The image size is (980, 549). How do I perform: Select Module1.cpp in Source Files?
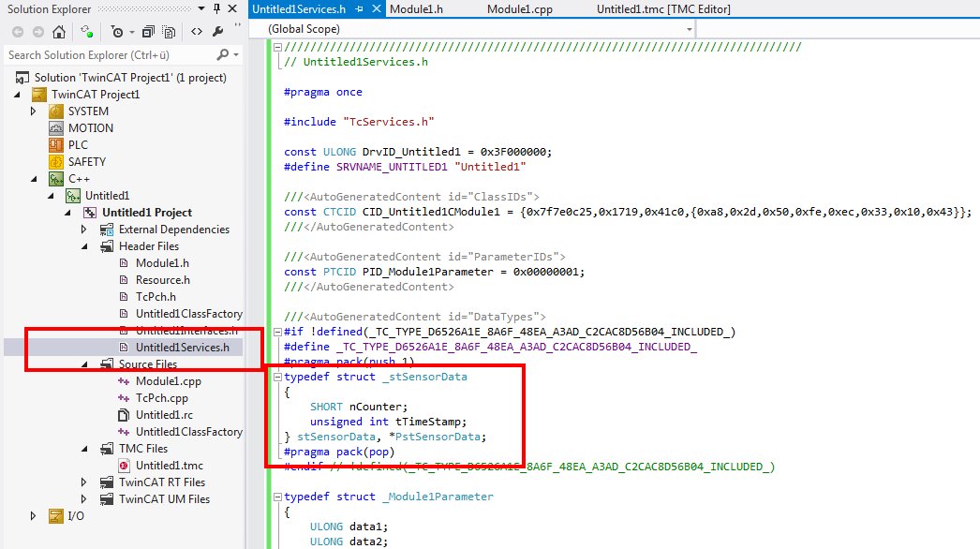(168, 381)
